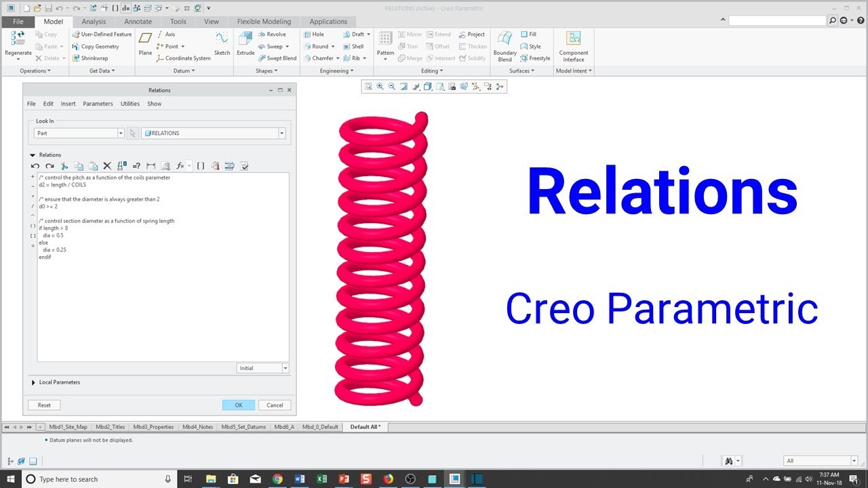Toggle the annotation display icon
868x488 pixels.
pos(488,87)
